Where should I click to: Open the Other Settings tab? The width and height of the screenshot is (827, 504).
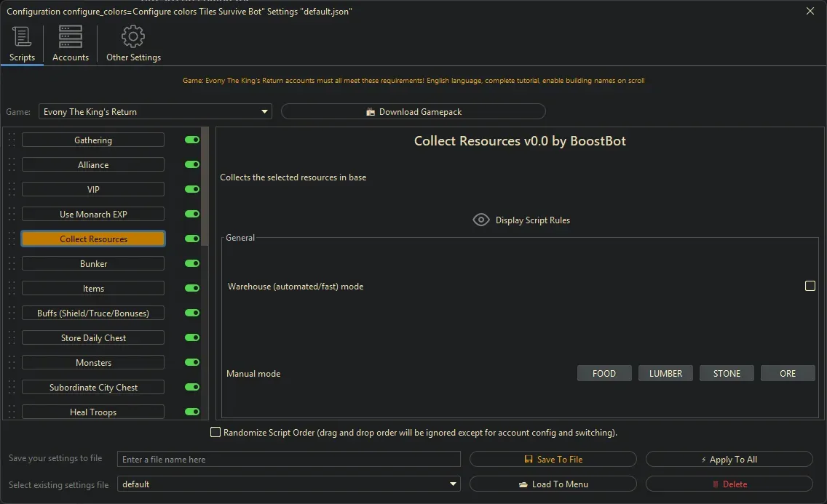(133, 43)
